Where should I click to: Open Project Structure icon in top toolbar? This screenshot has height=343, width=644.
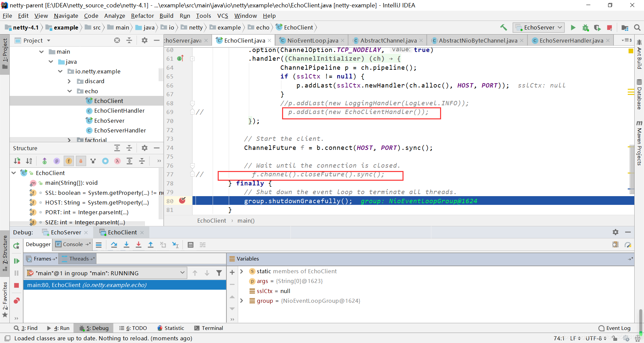pyautogui.click(x=625, y=27)
